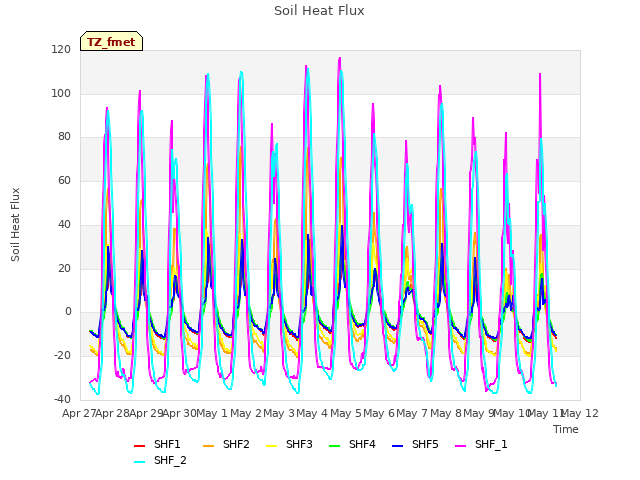The width and height of the screenshot is (640, 480).
Task: Select the SHF5 legend label
Action: tap(425, 444)
